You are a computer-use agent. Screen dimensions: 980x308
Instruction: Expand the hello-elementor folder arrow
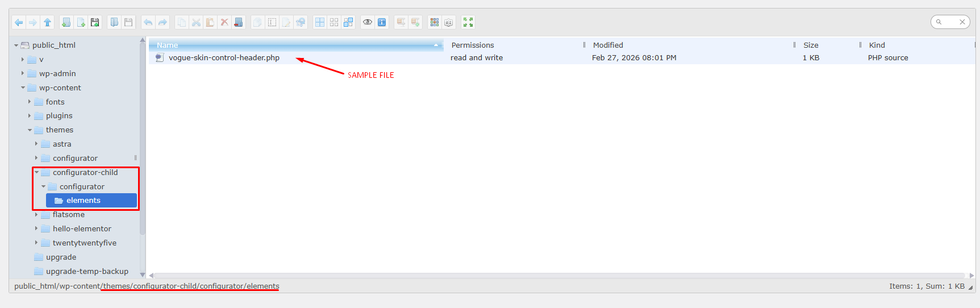(x=36, y=228)
